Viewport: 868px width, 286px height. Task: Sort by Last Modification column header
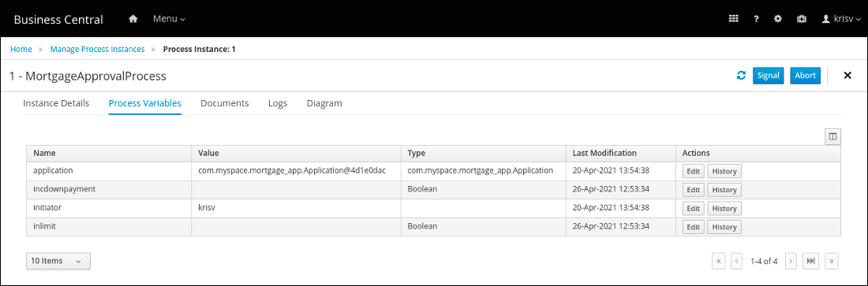click(620, 153)
